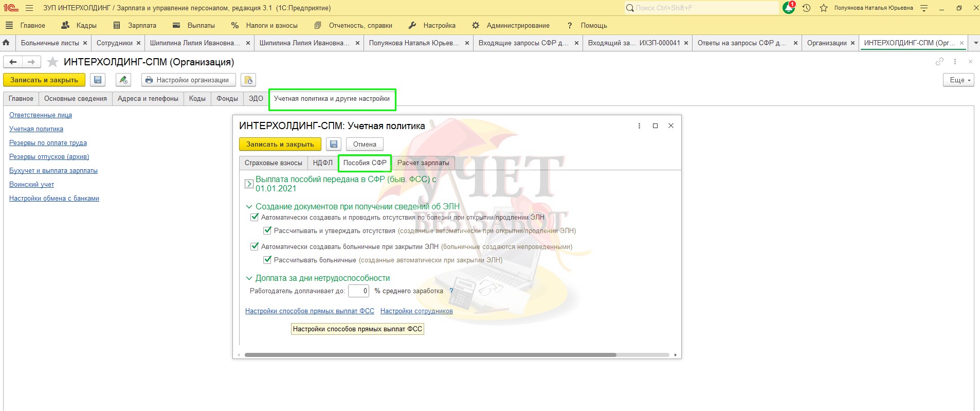This screenshot has width=980, height=411.
Task: Uncheck automatic sick absence creation on ELN opening
Action: click(255, 217)
